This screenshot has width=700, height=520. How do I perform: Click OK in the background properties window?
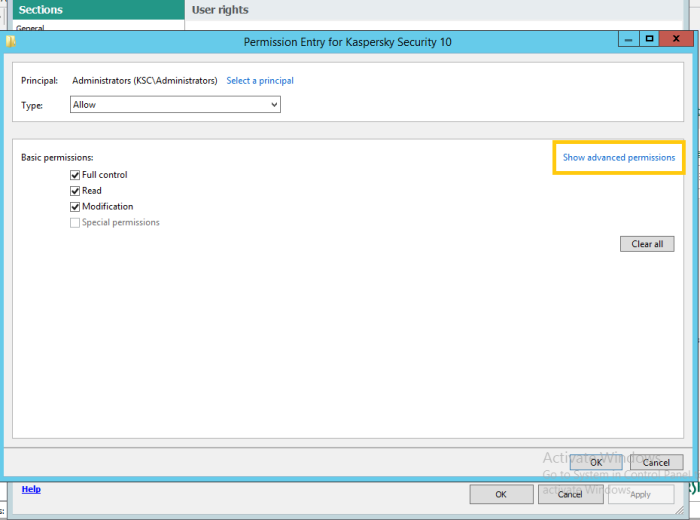[501, 494]
